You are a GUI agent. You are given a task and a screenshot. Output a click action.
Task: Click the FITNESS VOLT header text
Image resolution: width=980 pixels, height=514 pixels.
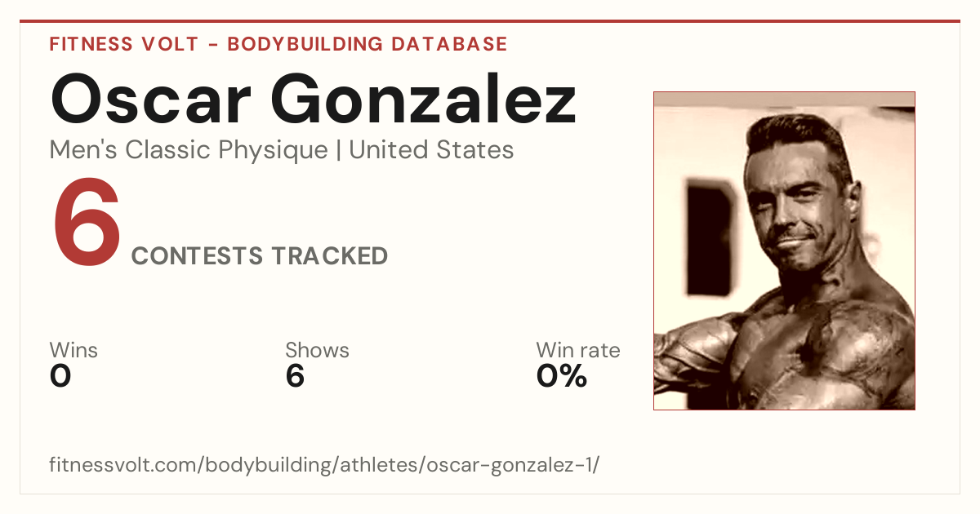(124, 44)
